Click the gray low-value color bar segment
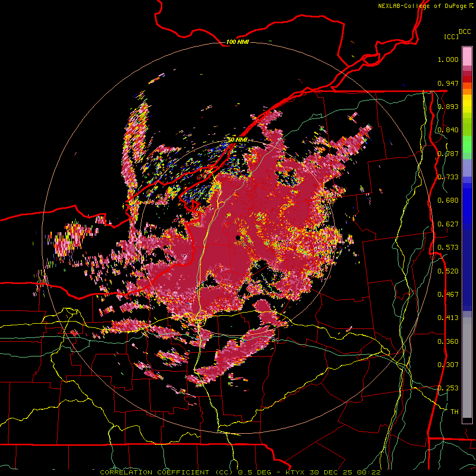The width and height of the screenshot is (476, 476). pyautogui.click(x=467, y=368)
